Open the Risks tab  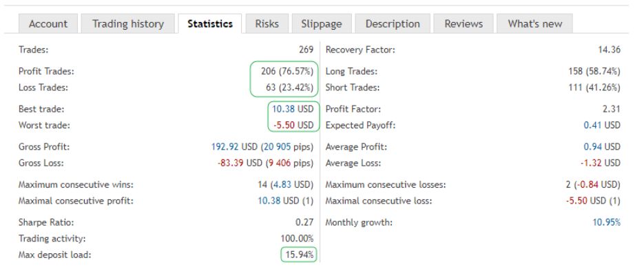[x=267, y=24]
